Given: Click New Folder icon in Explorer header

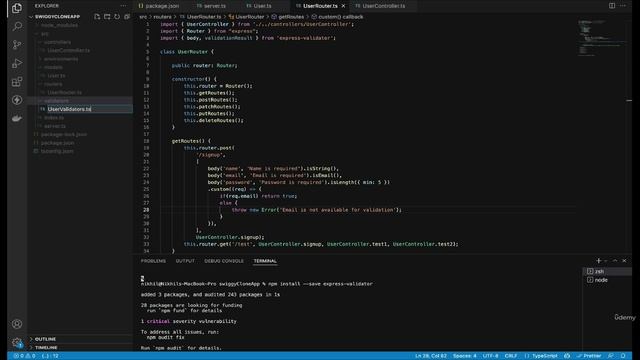Looking at the screenshot, I should point(107,17).
